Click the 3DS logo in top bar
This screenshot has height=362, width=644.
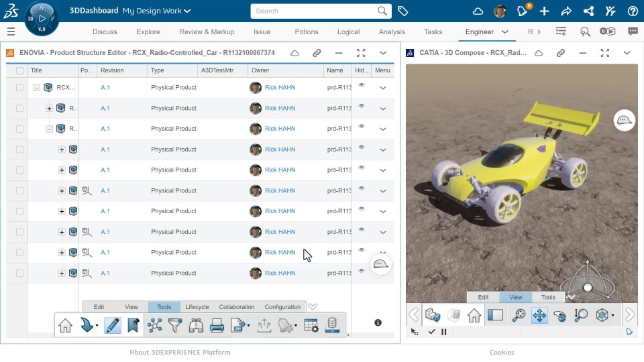coord(11,11)
